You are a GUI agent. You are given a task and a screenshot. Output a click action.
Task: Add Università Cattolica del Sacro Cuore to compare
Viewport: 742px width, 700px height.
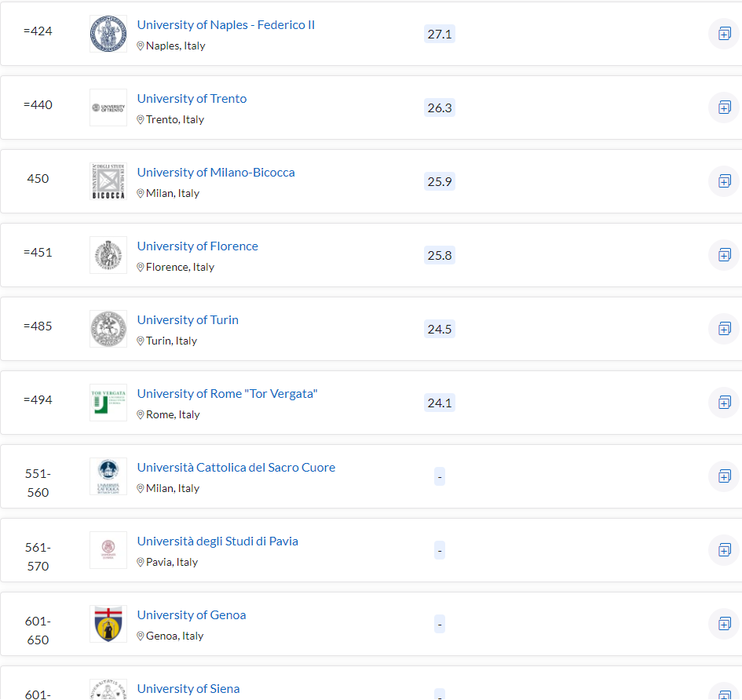point(724,476)
